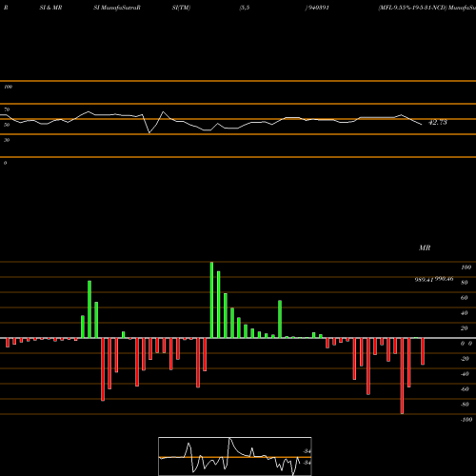Click the tallest green MR histogram bar
This screenshot has width=476, height=476.
[x=211, y=300]
